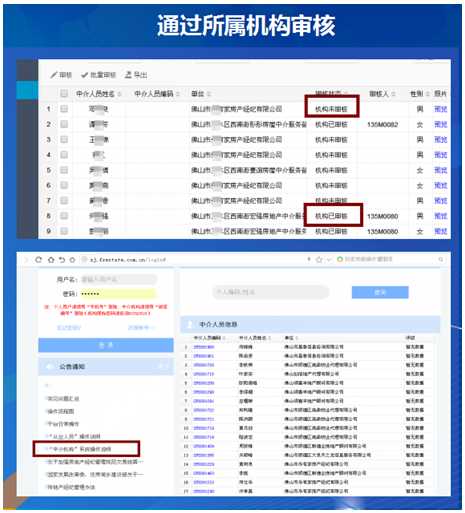Tick the checkbox in row 8
This screenshot has width=465, height=513.
pyautogui.click(x=64, y=216)
